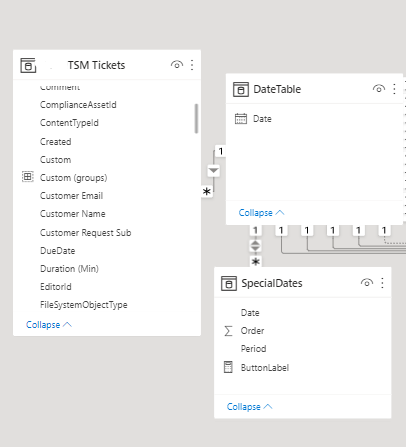Select the Duration (Min) field
This screenshot has height=447, width=406.
(69, 269)
